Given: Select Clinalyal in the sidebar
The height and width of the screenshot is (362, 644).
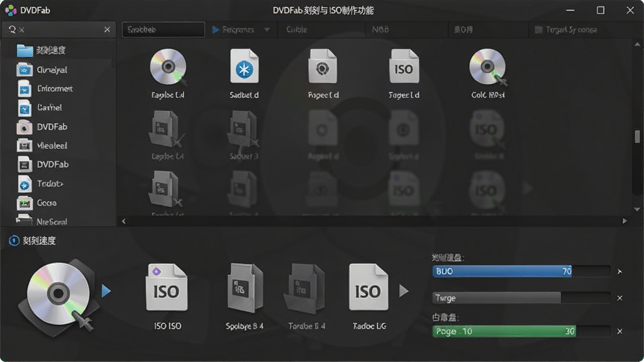Looking at the screenshot, I should coord(42,70).
